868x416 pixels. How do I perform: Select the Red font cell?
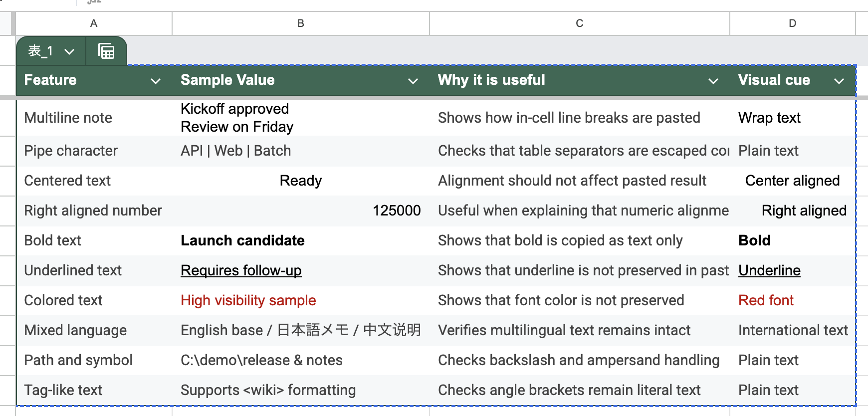click(766, 300)
